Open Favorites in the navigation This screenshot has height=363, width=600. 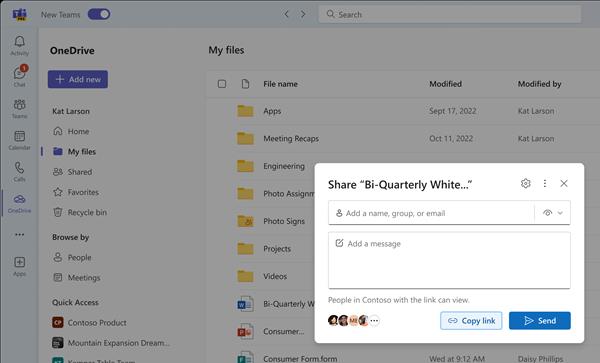point(76,192)
